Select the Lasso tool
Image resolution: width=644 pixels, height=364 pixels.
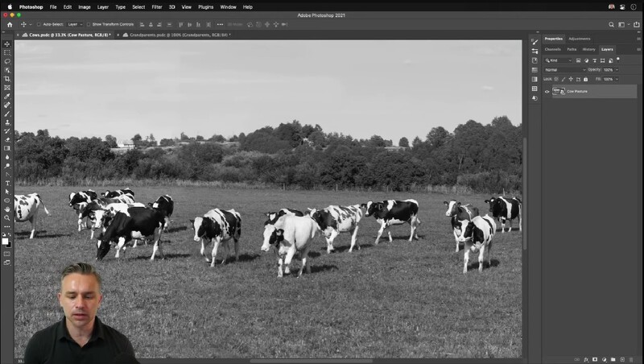pyautogui.click(x=7, y=61)
